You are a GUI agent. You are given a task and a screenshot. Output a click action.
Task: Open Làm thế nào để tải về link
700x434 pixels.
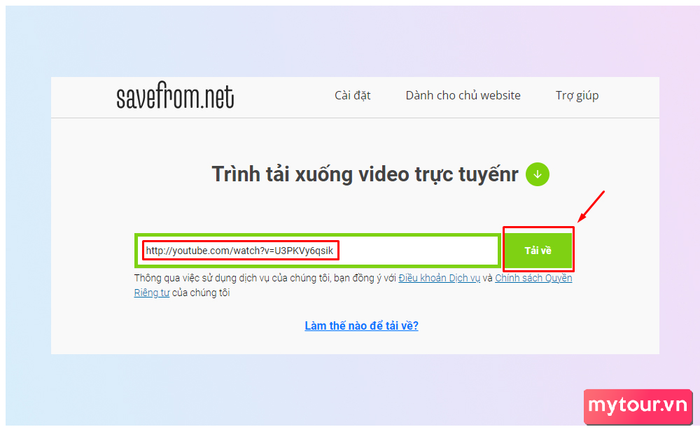[x=362, y=326]
